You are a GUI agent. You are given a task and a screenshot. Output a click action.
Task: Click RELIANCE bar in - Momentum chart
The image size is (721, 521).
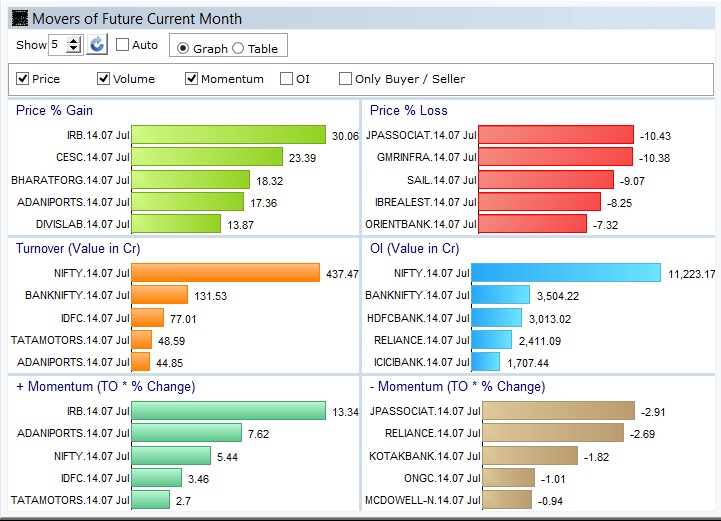coord(552,433)
